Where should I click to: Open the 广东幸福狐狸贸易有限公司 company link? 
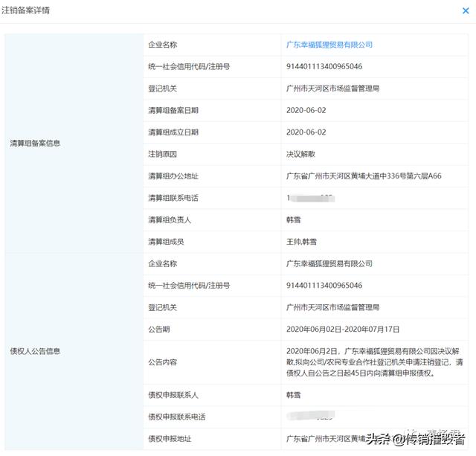coord(329,45)
